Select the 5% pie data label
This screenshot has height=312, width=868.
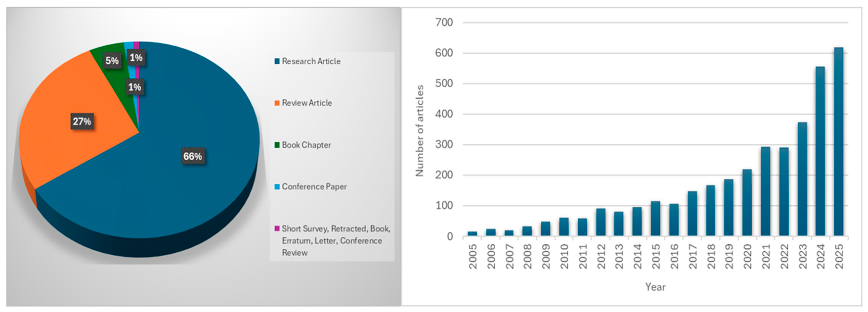coord(112,61)
